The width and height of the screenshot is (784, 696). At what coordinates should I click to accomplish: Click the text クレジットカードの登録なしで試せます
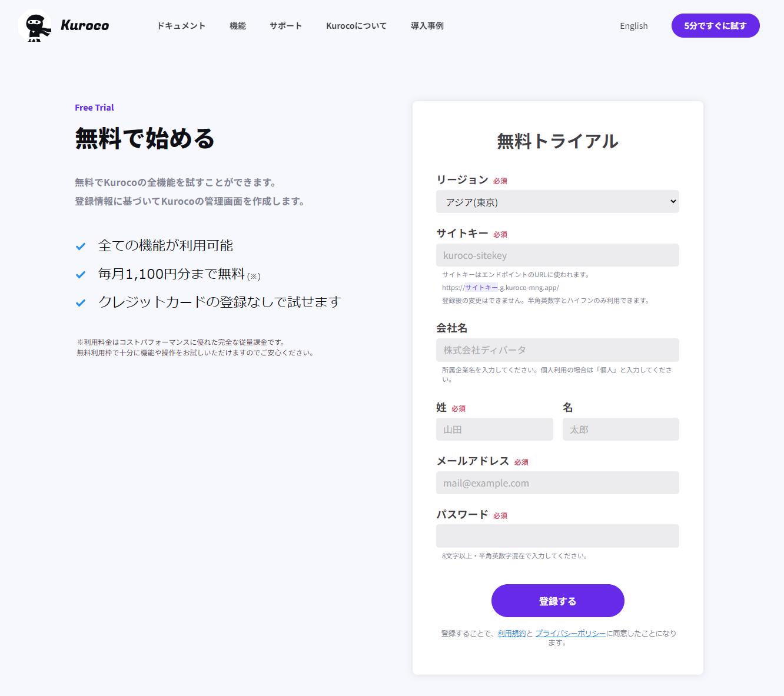pyautogui.click(x=220, y=302)
